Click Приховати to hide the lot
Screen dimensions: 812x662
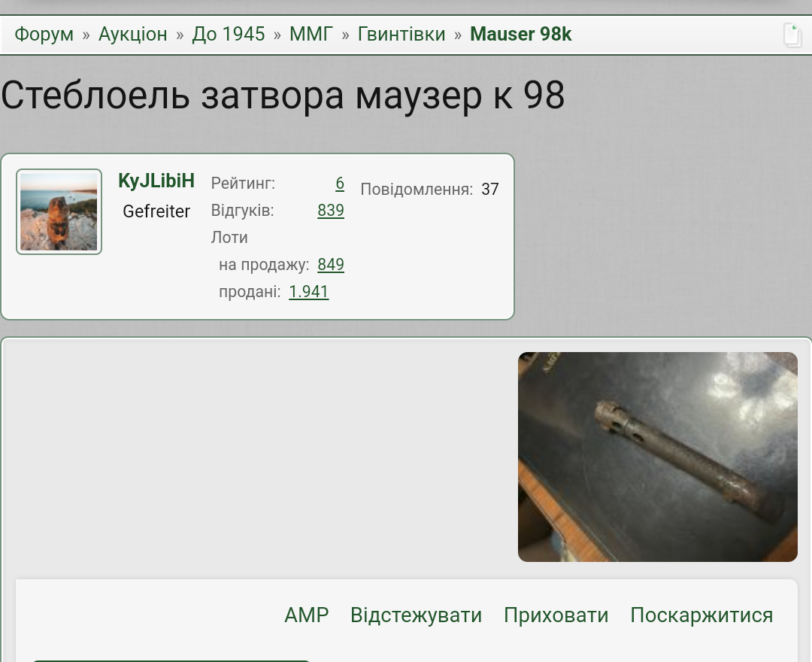(x=556, y=615)
